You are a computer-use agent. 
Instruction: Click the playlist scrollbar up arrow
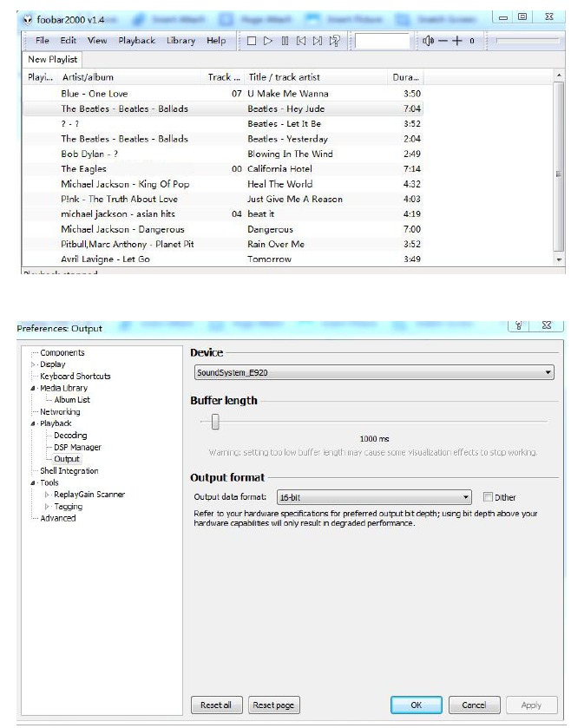point(559,75)
